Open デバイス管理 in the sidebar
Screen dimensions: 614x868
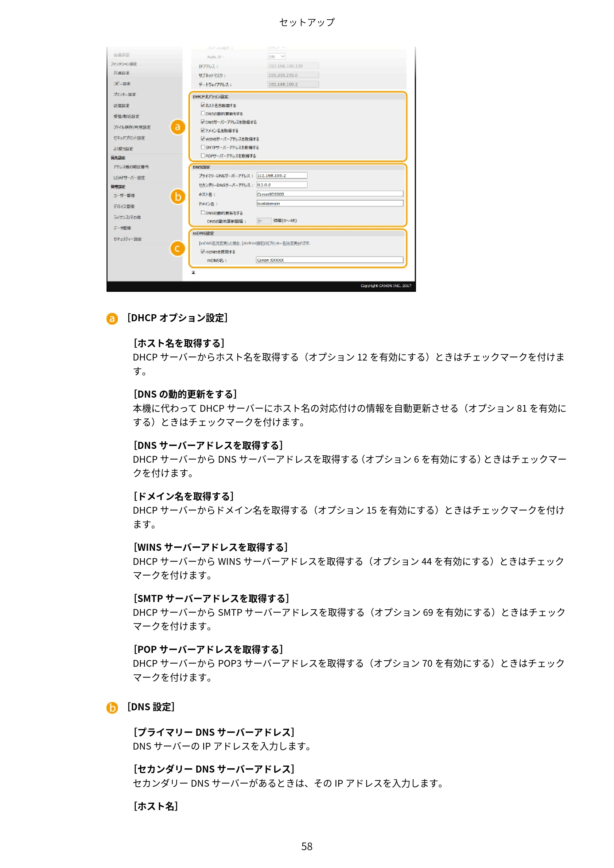click(124, 206)
